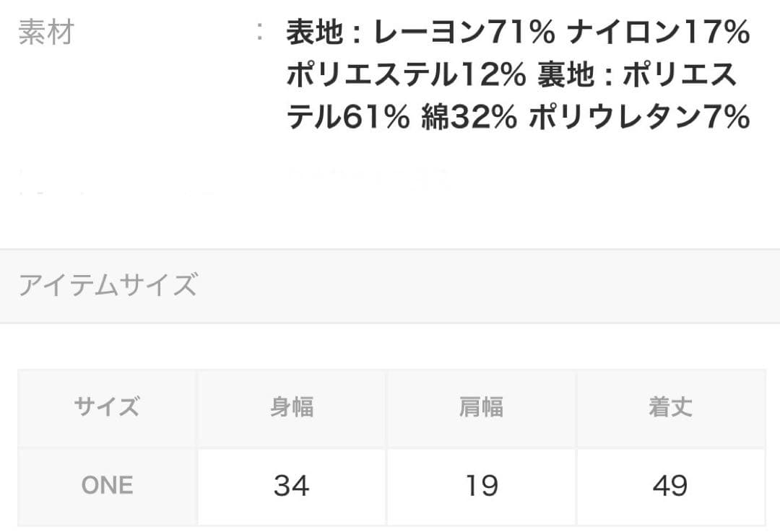Click the 表地 text in material details
The height and width of the screenshot is (532, 780).
click(x=311, y=33)
